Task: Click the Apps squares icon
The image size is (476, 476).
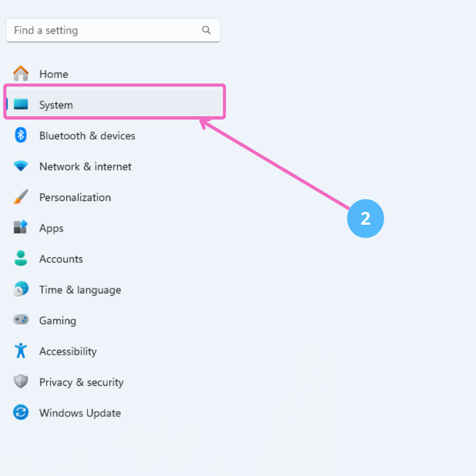Action: [x=21, y=227]
